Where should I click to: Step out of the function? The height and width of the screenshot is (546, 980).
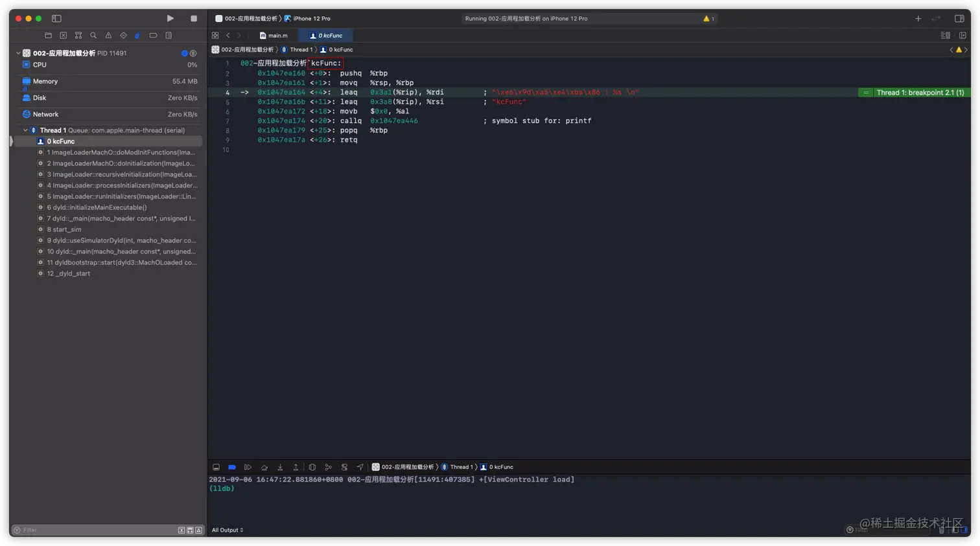pyautogui.click(x=296, y=467)
